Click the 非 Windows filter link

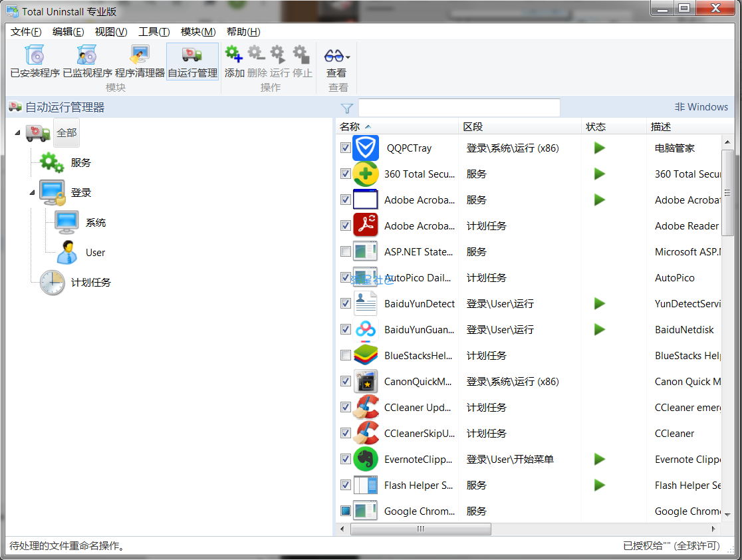click(701, 107)
